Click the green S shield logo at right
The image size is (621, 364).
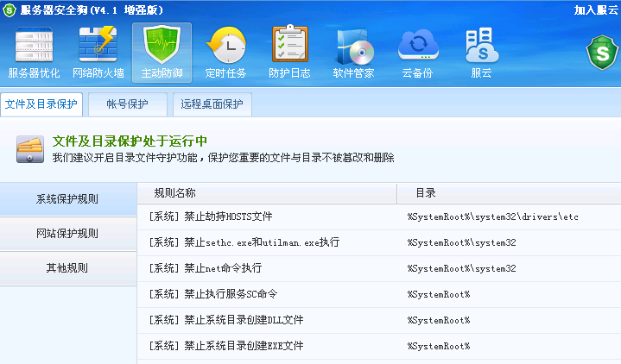[x=602, y=53]
